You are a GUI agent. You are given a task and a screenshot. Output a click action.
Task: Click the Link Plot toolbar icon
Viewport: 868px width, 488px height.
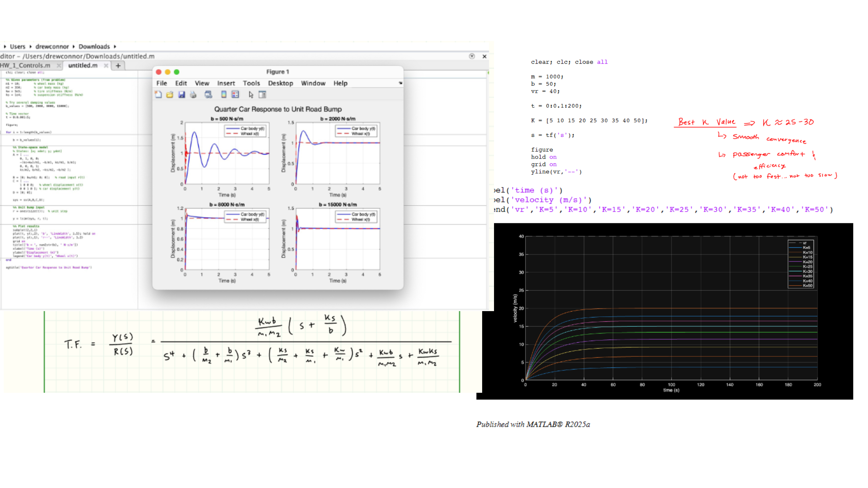208,95
